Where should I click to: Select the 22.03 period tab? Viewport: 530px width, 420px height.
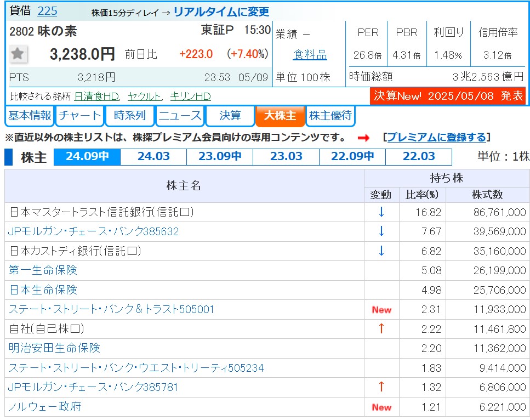(x=418, y=157)
